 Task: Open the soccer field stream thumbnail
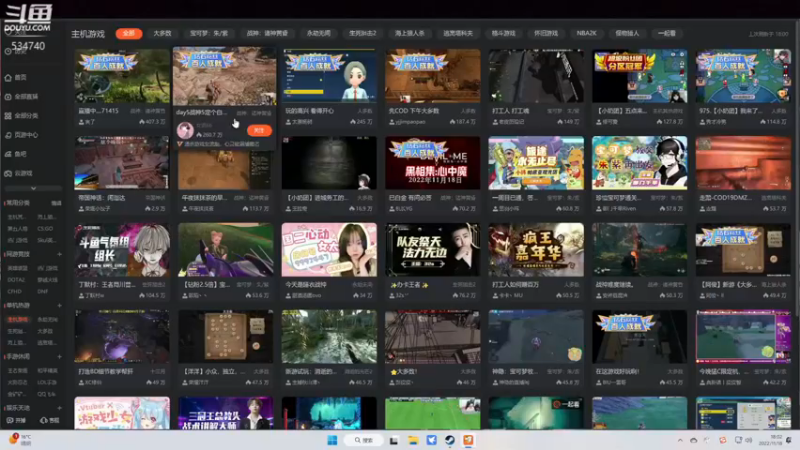[x=433, y=413]
